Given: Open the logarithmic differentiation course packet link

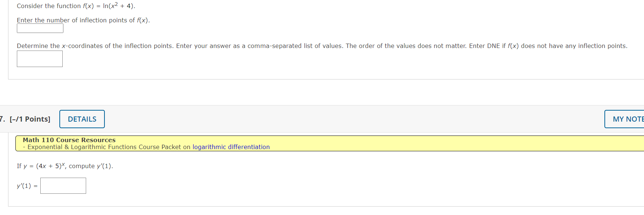Looking at the screenshot, I should (x=231, y=147).
